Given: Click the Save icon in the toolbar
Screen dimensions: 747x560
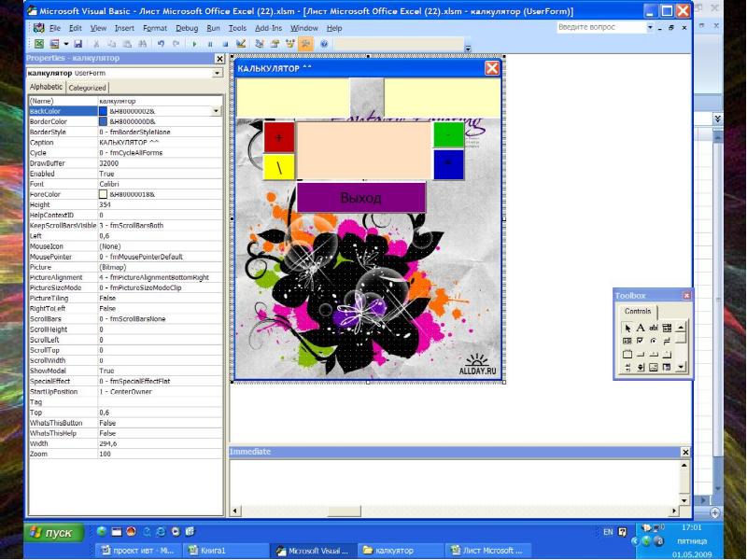Looking at the screenshot, I should (x=78, y=44).
